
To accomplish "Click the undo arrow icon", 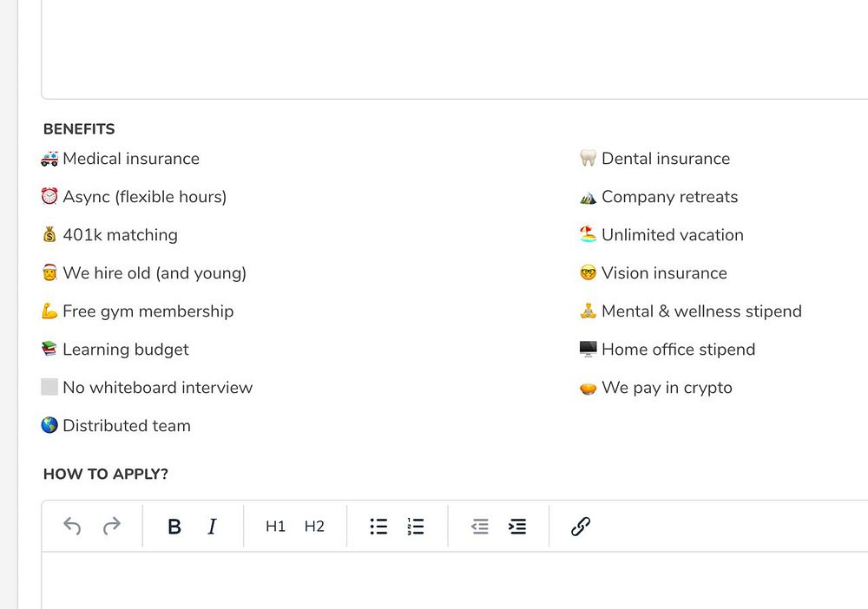I will pos(72,526).
